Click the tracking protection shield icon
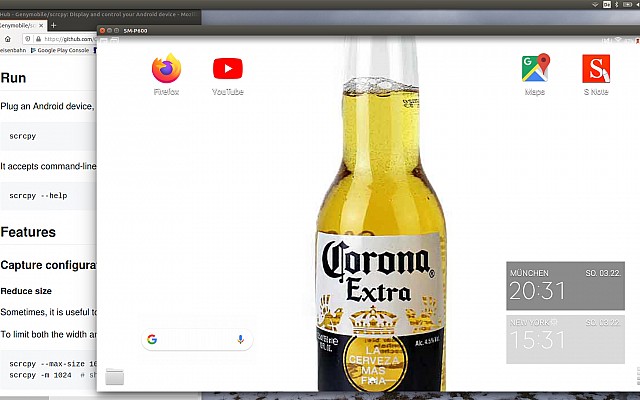640x400 pixels. tap(27, 39)
